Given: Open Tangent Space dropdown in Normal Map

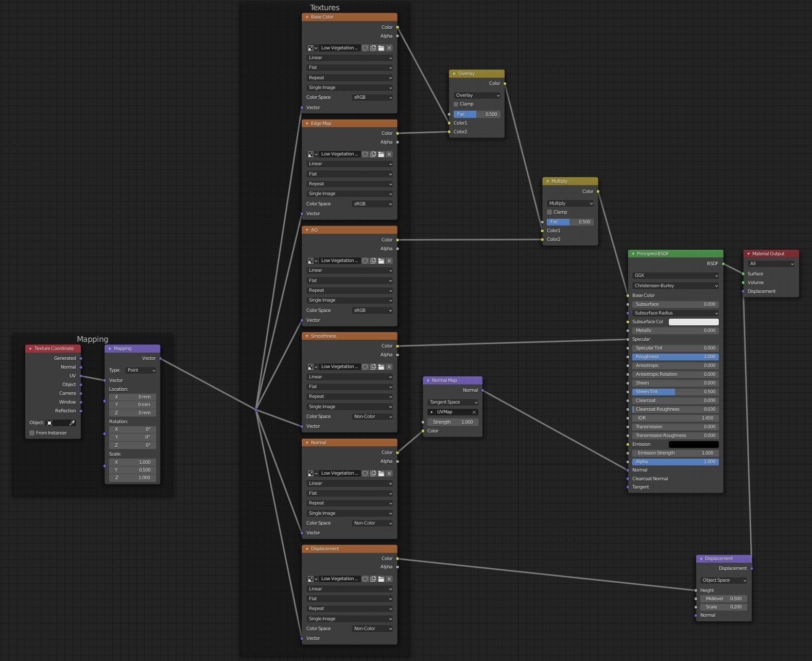Looking at the screenshot, I should pyautogui.click(x=453, y=402).
